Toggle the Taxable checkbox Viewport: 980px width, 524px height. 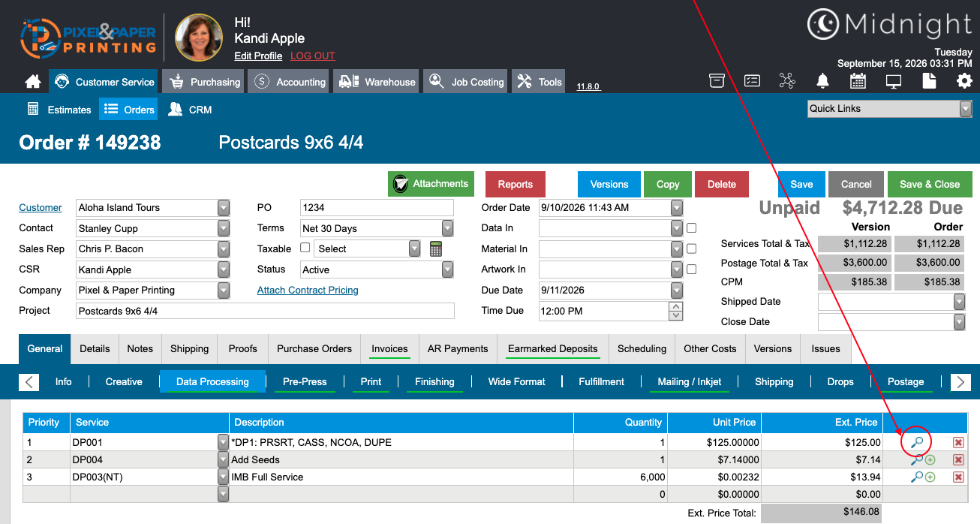pos(305,248)
